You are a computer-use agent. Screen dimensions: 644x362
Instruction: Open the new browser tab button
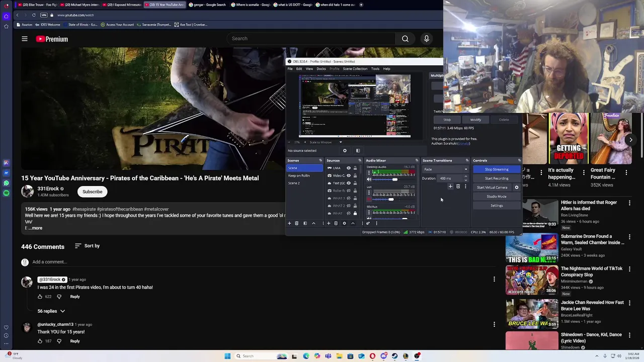pyautogui.click(x=361, y=5)
